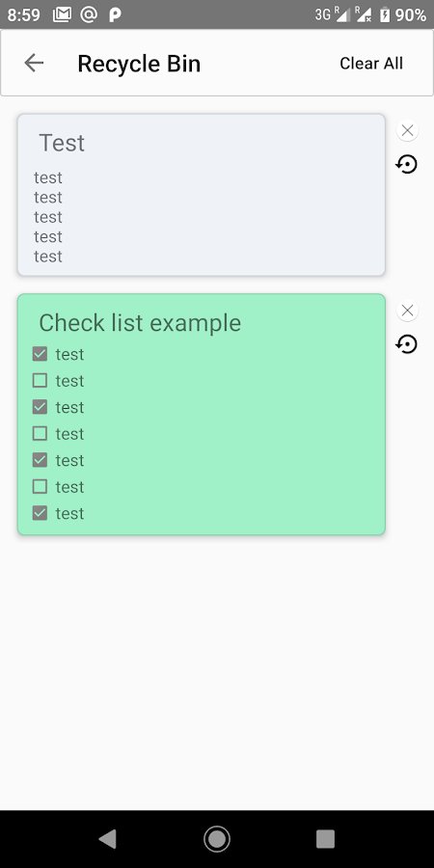
Task: Restore the Test note
Action: [407, 164]
